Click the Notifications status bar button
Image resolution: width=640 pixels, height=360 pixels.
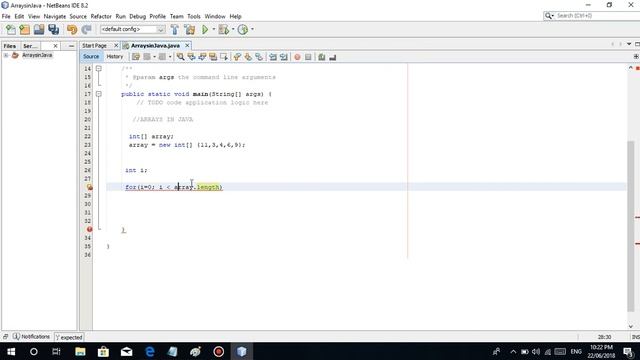click(31, 337)
